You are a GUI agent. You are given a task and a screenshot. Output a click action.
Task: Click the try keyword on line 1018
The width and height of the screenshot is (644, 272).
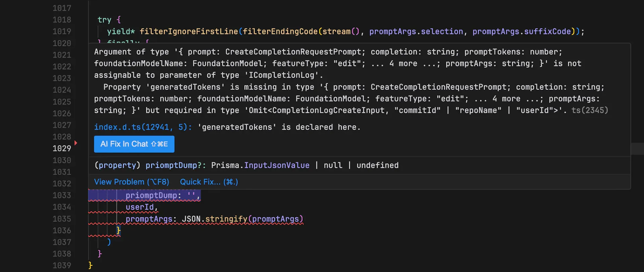point(104,20)
